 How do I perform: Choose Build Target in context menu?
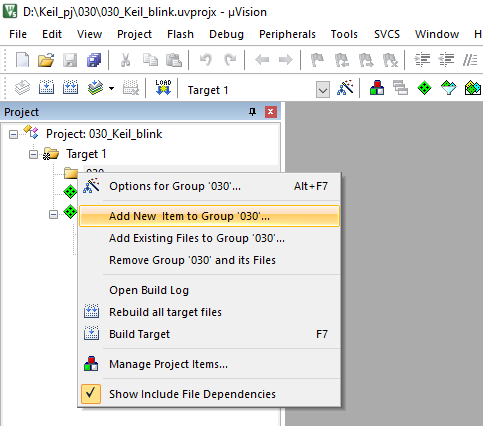[x=209, y=334]
